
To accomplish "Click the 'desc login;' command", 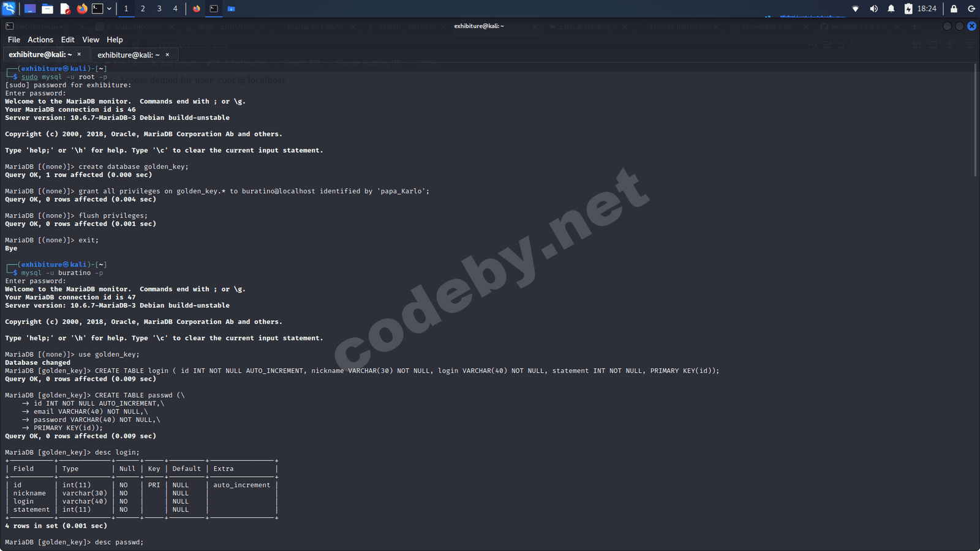I will pos(117,452).
